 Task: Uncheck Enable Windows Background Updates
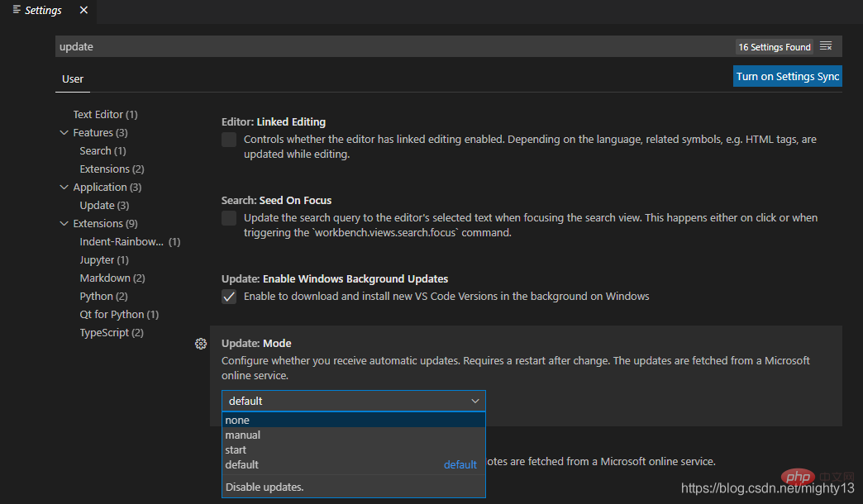pos(229,297)
